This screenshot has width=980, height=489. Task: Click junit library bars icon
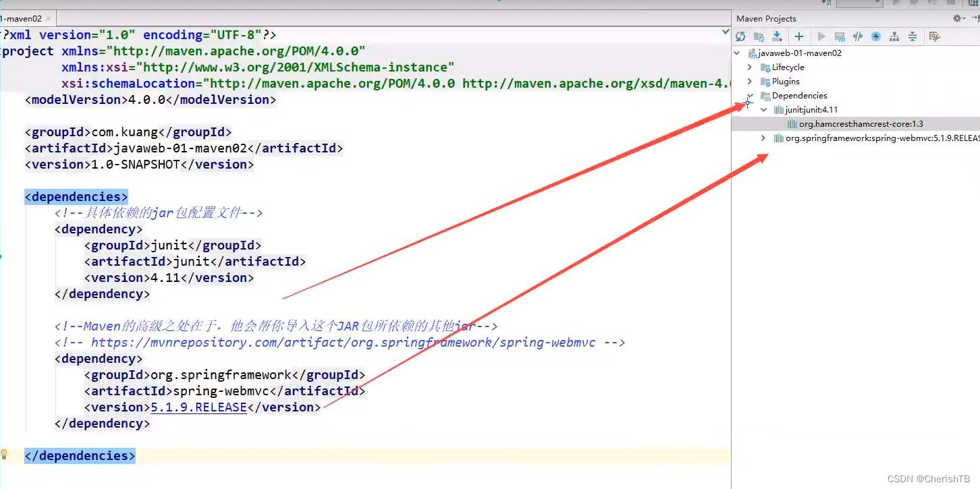tap(778, 109)
